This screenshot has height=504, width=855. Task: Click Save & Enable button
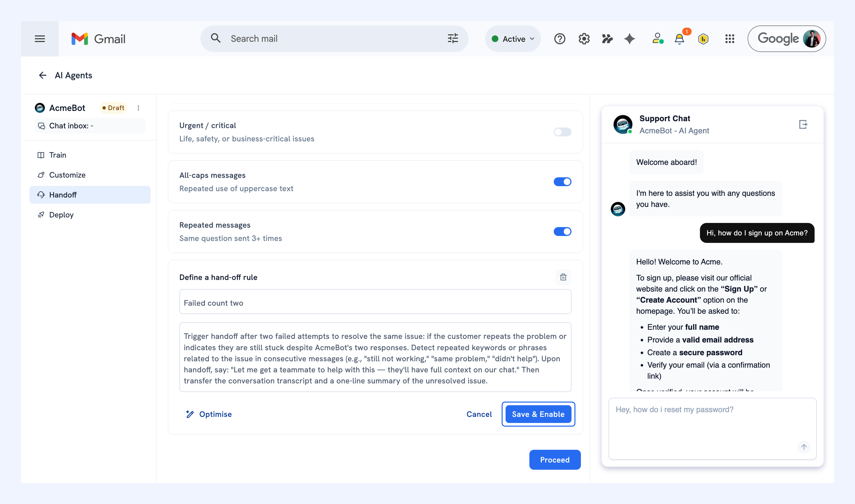click(538, 414)
